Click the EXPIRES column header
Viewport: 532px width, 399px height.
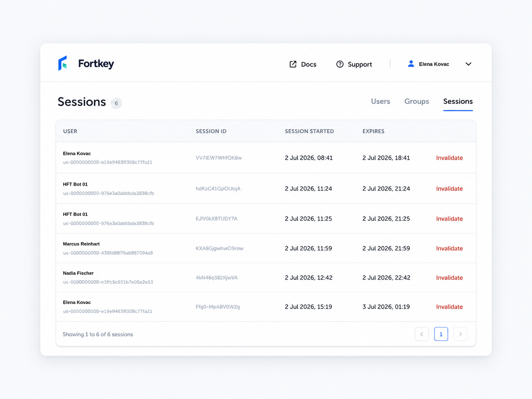373,131
